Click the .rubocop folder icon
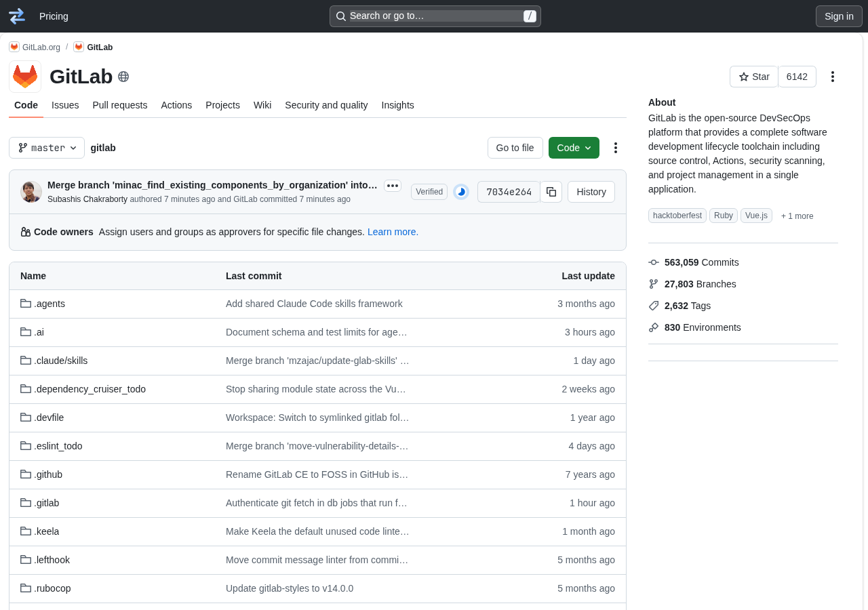The image size is (868, 610). point(26,588)
